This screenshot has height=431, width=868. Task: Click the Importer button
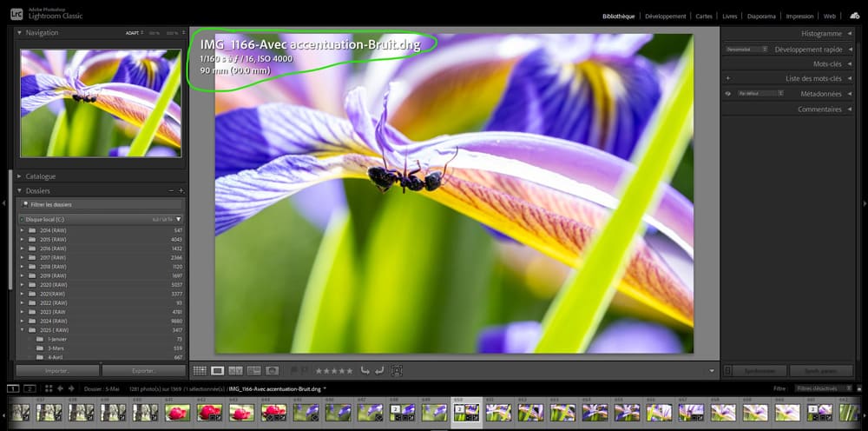click(x=57, y=370)
